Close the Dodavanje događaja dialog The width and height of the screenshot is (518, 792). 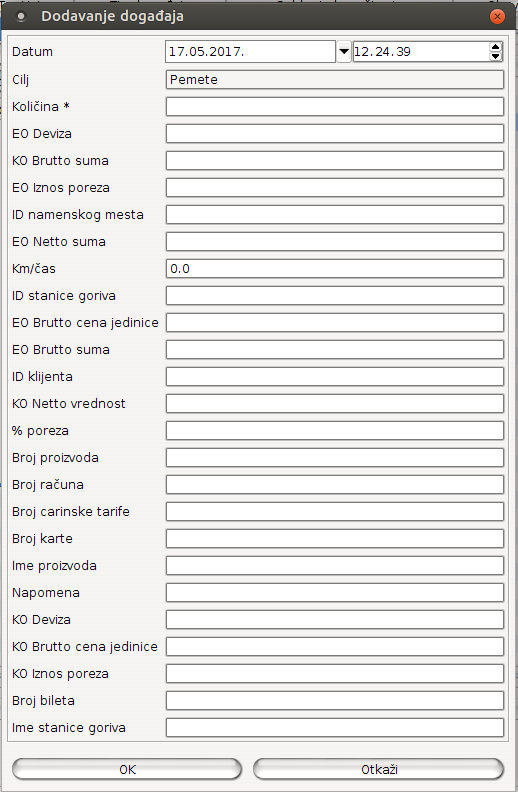click(497, 17)
